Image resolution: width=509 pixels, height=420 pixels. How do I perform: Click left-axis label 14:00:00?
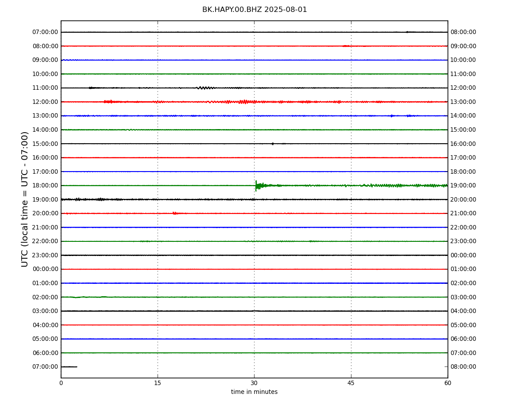coord(45,130)
